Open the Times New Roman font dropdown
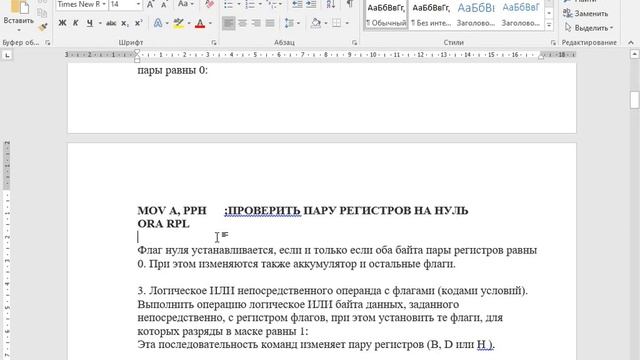The height and width of the screenshot is (360, 640). pos(104,4)
